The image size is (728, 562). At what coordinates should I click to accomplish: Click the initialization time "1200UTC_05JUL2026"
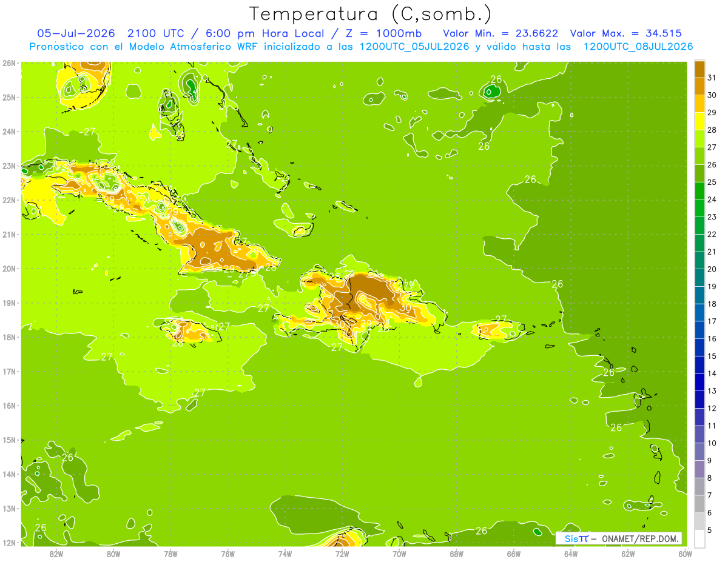point(414,46)
